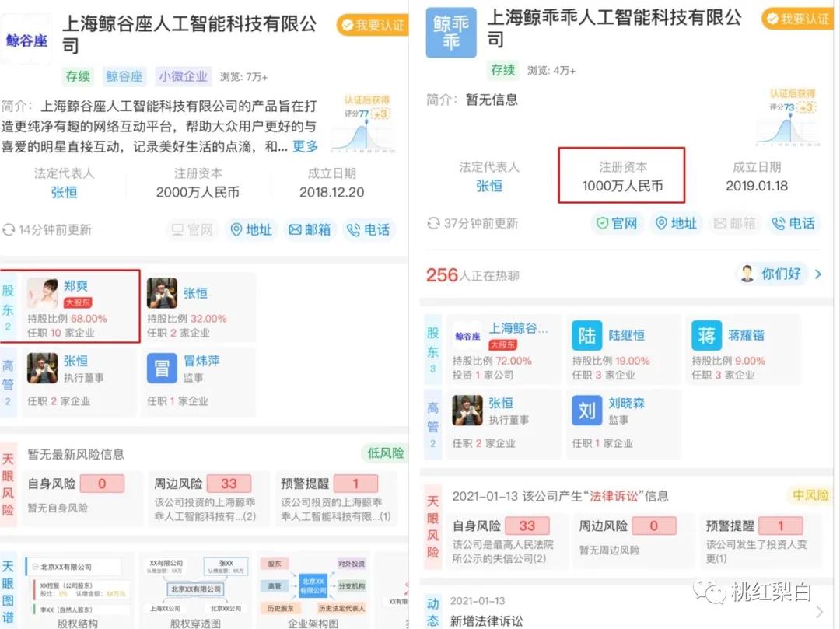Click the 认证后获得 score 73 trend chart
The height and width of the screenshot is (629, 840).
(786, 117)
